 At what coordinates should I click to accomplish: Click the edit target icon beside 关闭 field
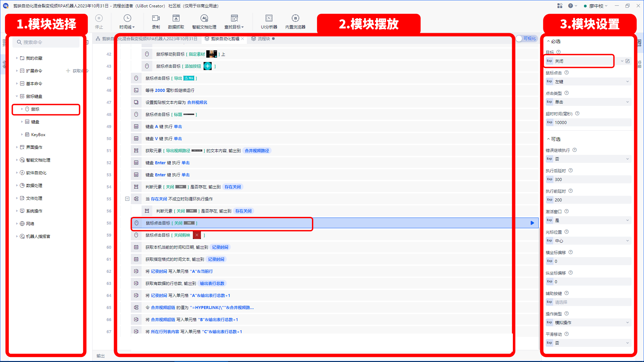coord(628,61)
